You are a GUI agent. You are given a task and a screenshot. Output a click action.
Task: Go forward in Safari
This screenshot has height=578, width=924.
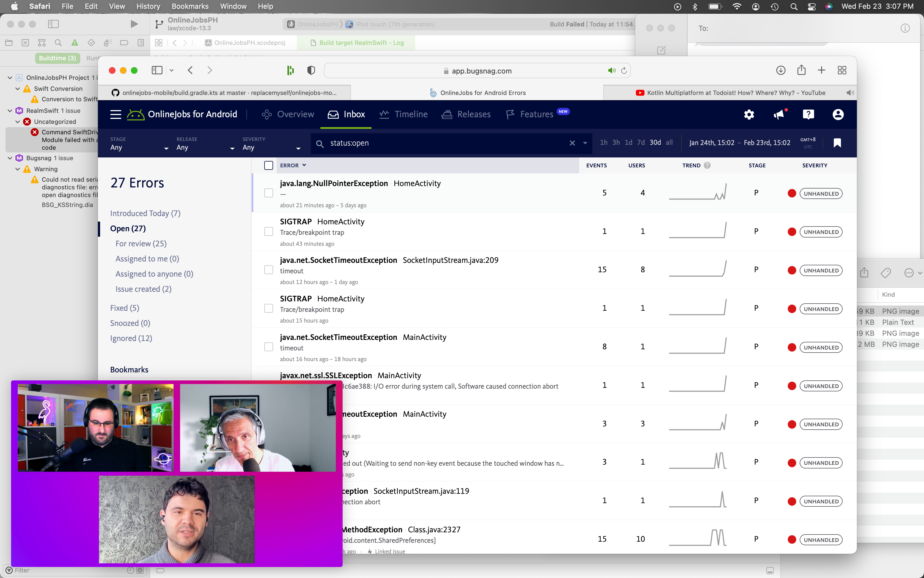210,70
